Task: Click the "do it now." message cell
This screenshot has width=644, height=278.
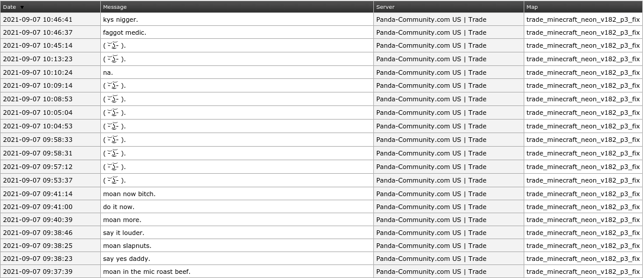Action: (x=121, y=207)
